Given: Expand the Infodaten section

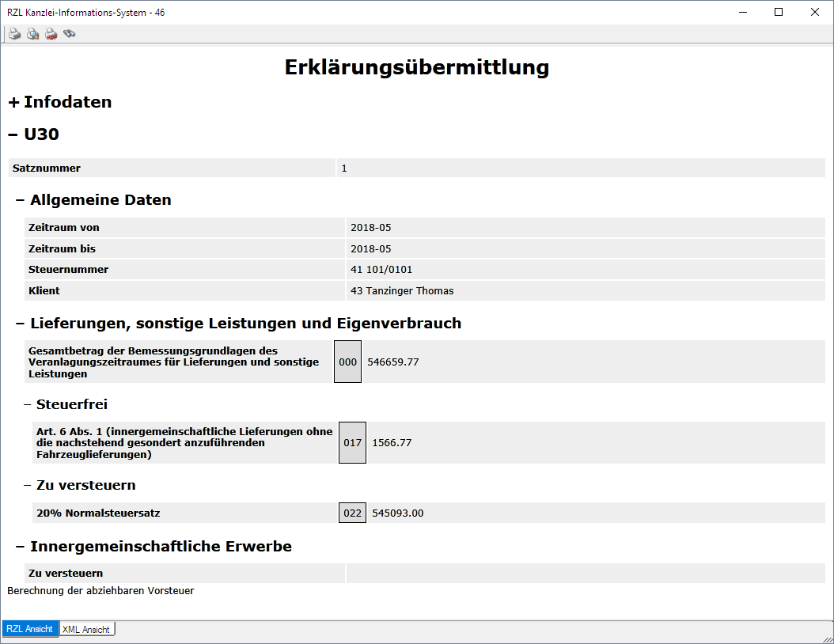Looking at the screenshot, I should coord(13,102).
